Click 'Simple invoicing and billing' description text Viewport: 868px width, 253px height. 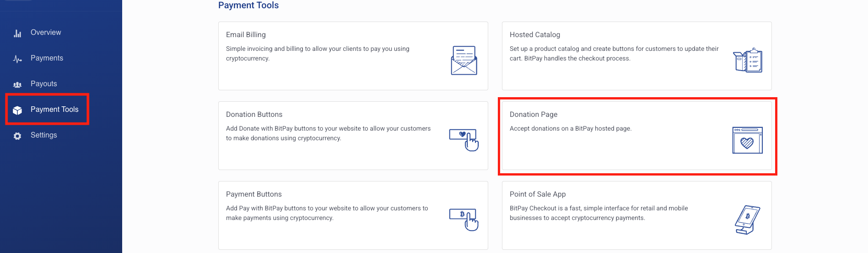(x=318, y=54)
